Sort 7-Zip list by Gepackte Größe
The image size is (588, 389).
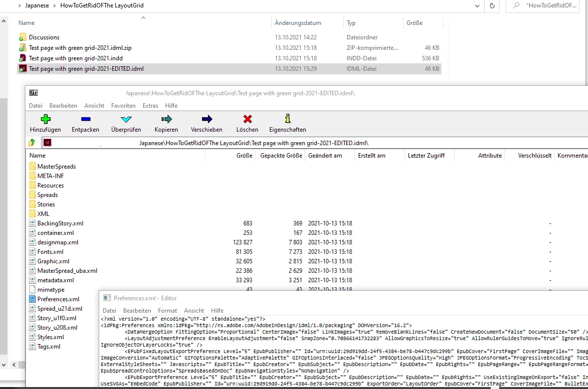coord(281,155)
